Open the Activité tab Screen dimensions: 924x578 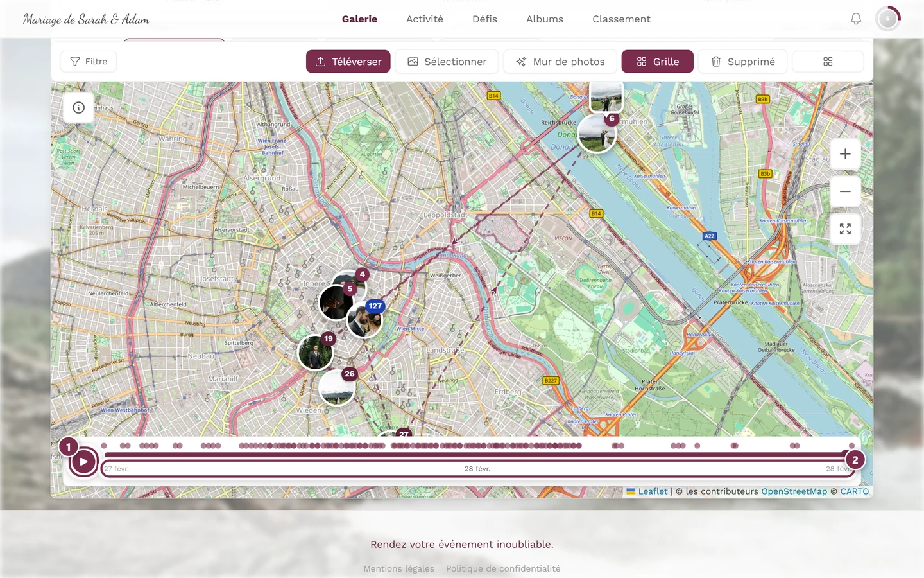[425, 19]
